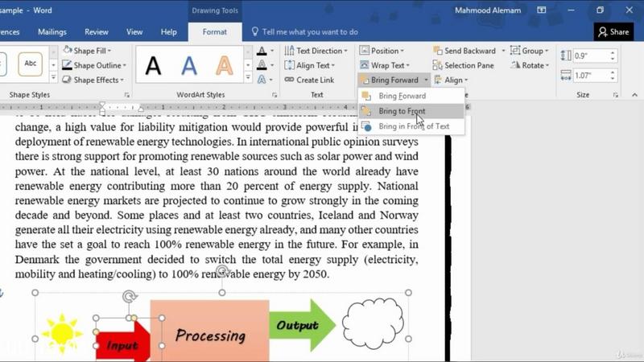The width and height of the screenshot is (644, 362).
Task: Select the cloud shape
Action: [x=373, y=323]
